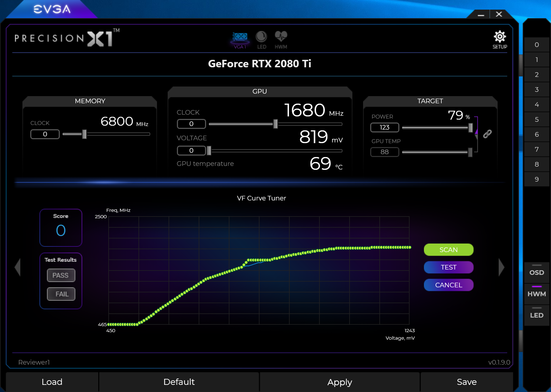Click the GPU temp 88 input field
The image size is (551, 392).
[x=385, y=152]
